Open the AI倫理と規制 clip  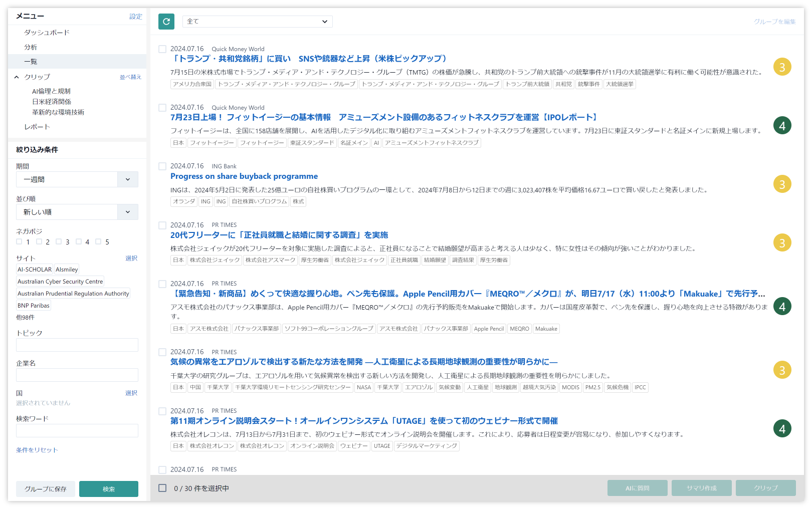pos(51,91)
